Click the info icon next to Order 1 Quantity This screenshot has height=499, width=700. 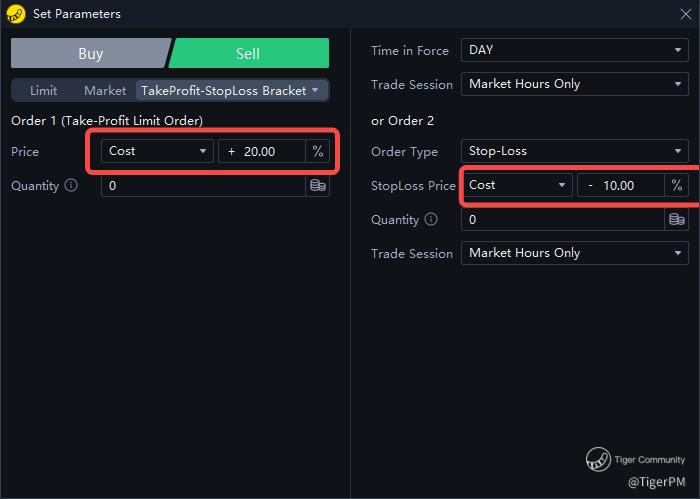[x=71, y=185]
